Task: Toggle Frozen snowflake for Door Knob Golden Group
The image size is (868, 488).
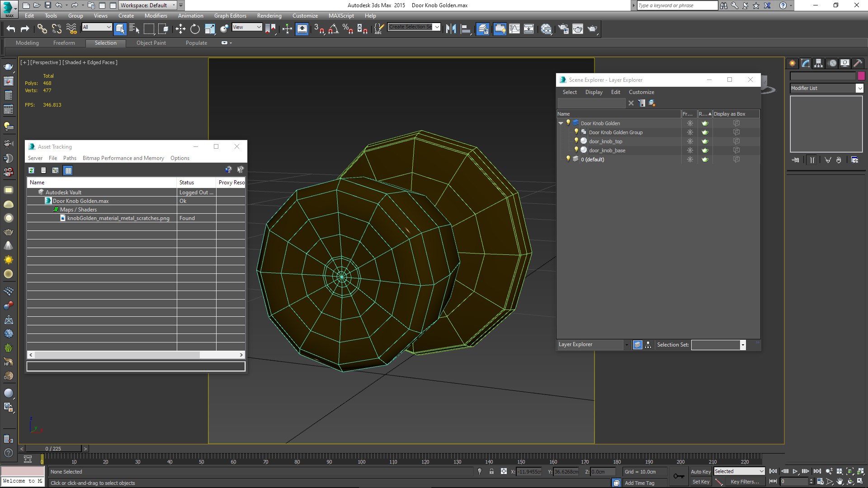Action: coord(690,132)
